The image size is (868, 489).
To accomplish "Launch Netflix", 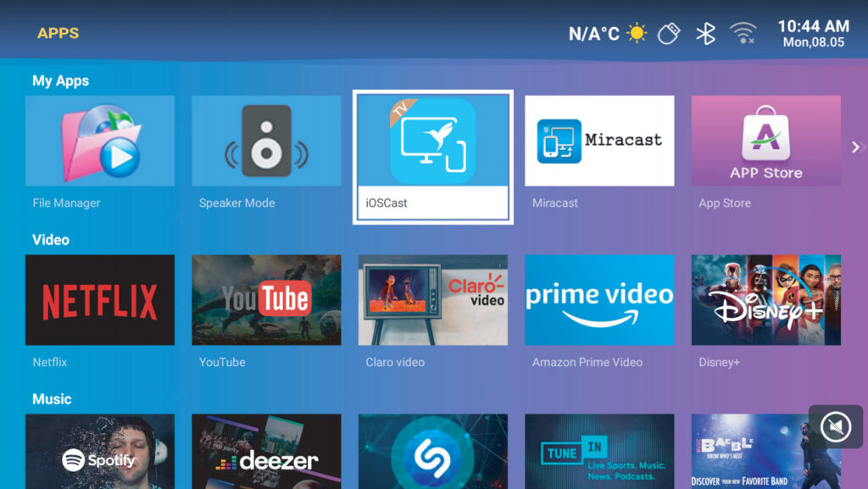I will pyautogui.click(x=100, y=300).
